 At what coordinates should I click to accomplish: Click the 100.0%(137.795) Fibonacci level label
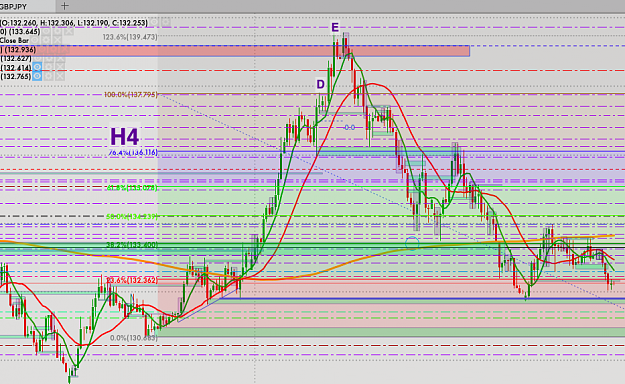tap(131, 95)
